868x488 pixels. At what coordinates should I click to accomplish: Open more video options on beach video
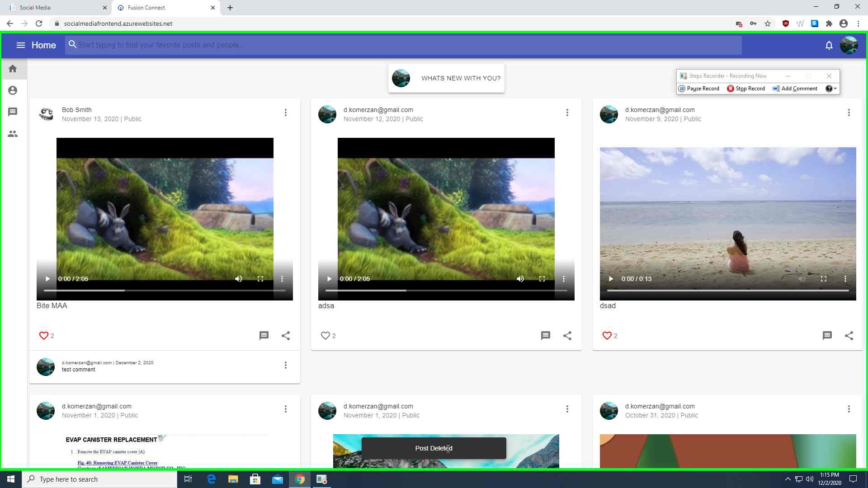(845, 279)
